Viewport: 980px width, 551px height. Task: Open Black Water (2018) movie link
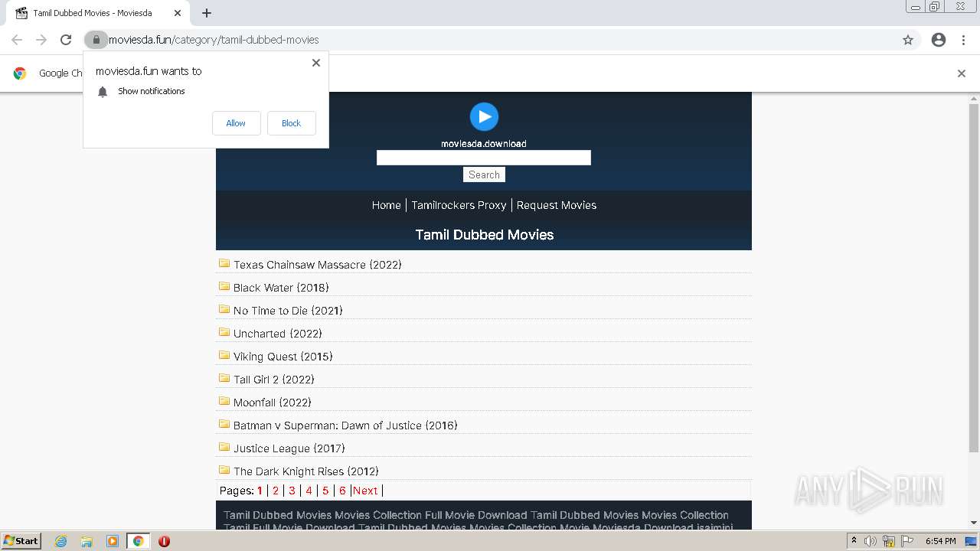(x=281, y=288)
